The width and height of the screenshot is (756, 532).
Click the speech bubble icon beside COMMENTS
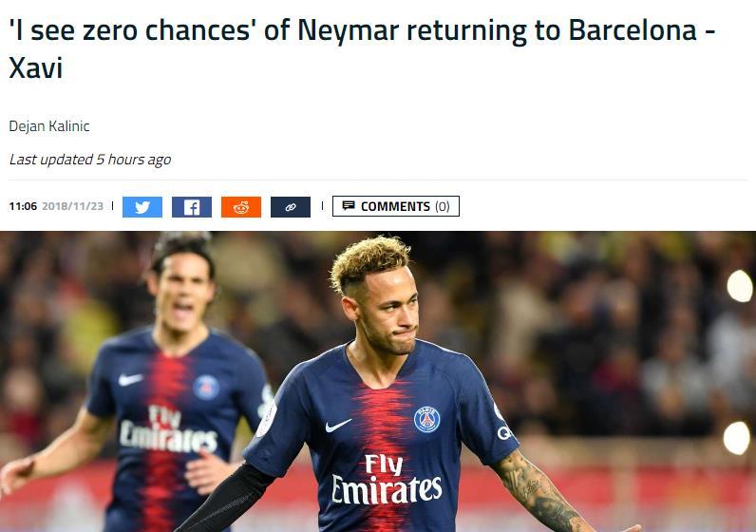(x=349, y=206)
